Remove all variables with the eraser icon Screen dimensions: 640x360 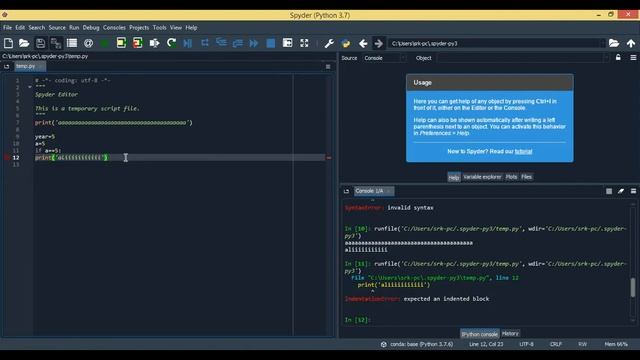[x=621, y=191]
